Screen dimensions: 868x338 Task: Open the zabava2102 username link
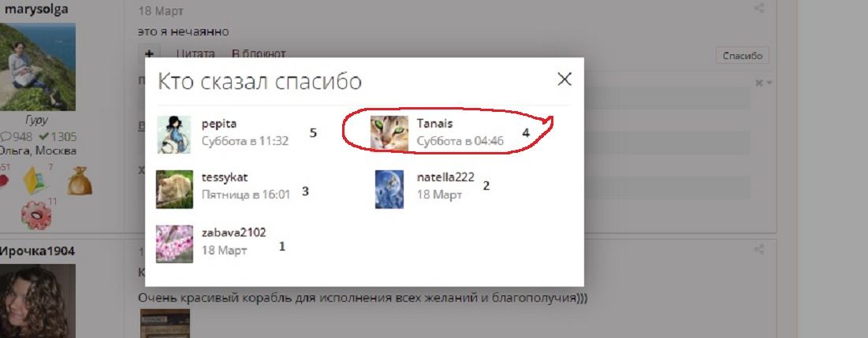coord(233,232)
